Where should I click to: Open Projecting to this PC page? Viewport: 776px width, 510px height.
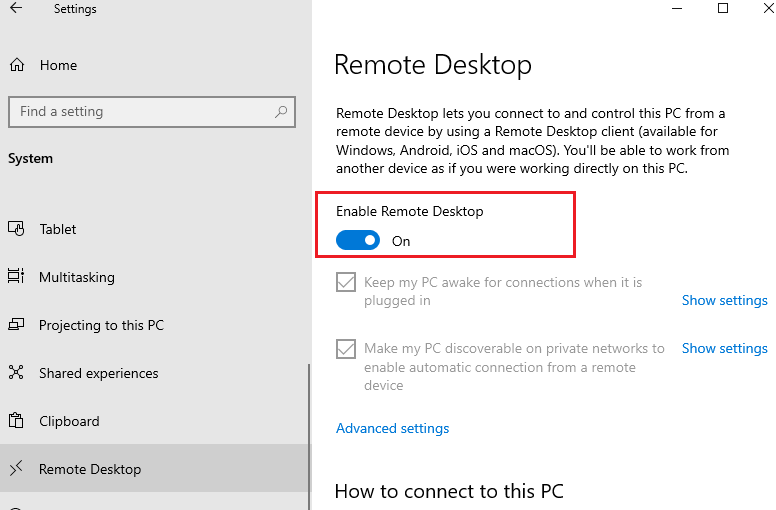(x=155, y=325)
